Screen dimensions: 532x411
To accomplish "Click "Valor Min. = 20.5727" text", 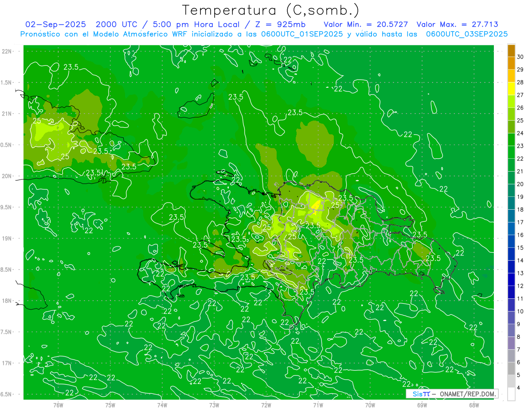I will pos(366,24).
